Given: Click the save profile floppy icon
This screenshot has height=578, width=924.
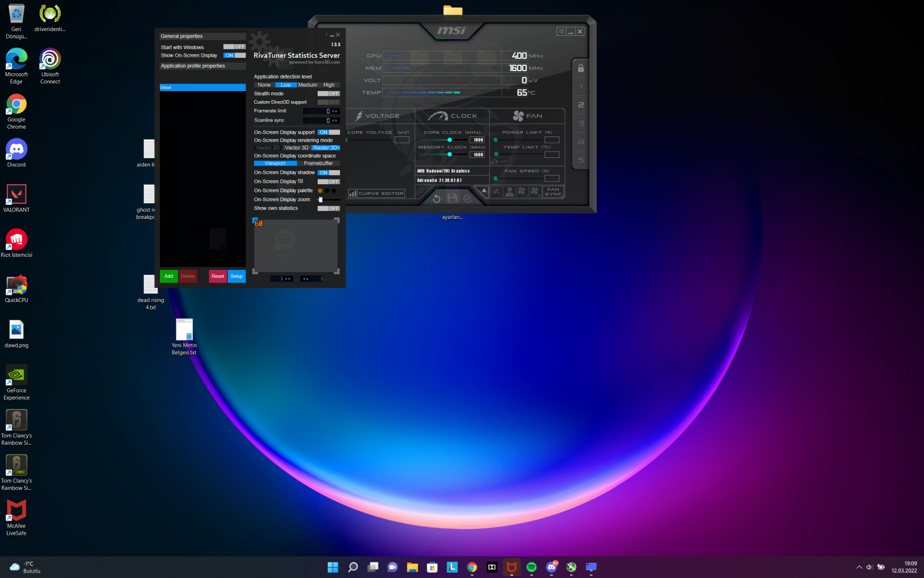Looking at the screenshot, I should click(x=452, y=199).
